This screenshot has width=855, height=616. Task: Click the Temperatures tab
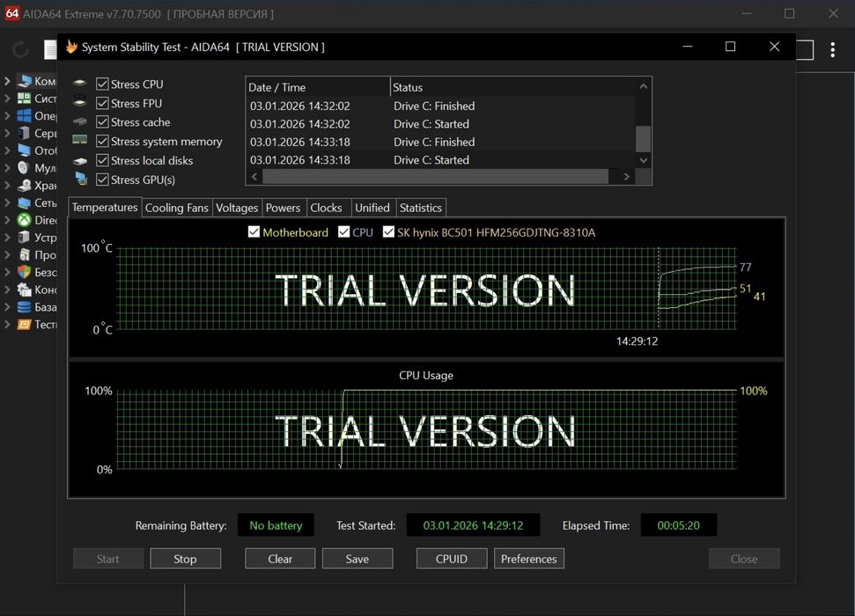pos(105,207)
